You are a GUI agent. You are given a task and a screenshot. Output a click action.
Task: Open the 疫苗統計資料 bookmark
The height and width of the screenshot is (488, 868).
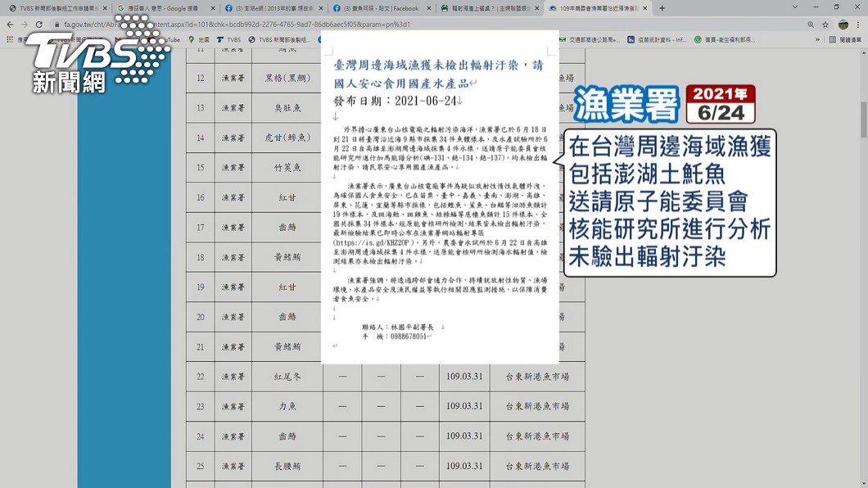click(657, 40)
